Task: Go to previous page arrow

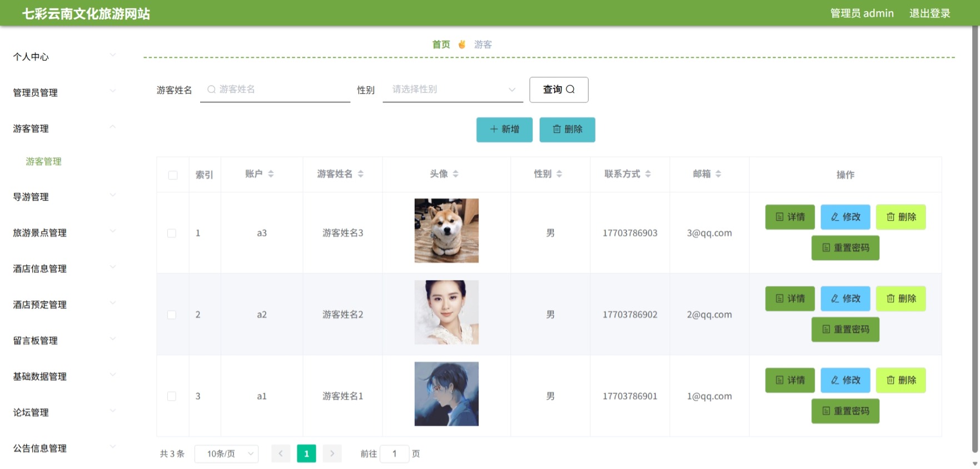Action: click(x=281, y=453)
